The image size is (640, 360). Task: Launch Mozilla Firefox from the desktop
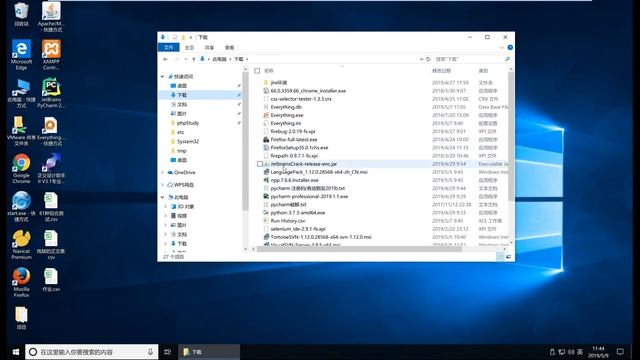pos(21,282)
